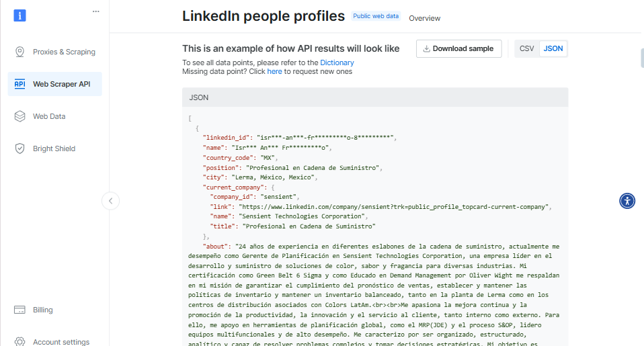This screenshot has height=346, width=644.
Task: Click the "about" key in JSON
Action: point(216,247)
